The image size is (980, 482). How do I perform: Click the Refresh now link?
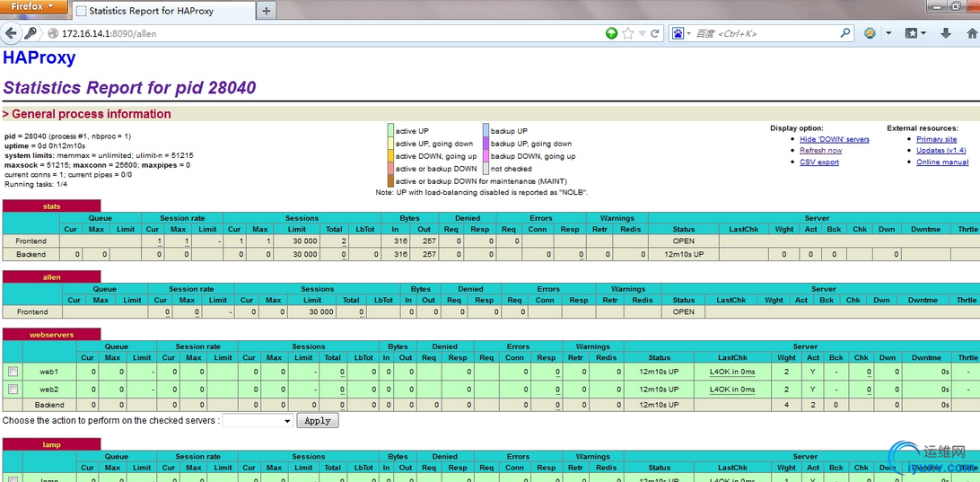click(x=820, y=151)
